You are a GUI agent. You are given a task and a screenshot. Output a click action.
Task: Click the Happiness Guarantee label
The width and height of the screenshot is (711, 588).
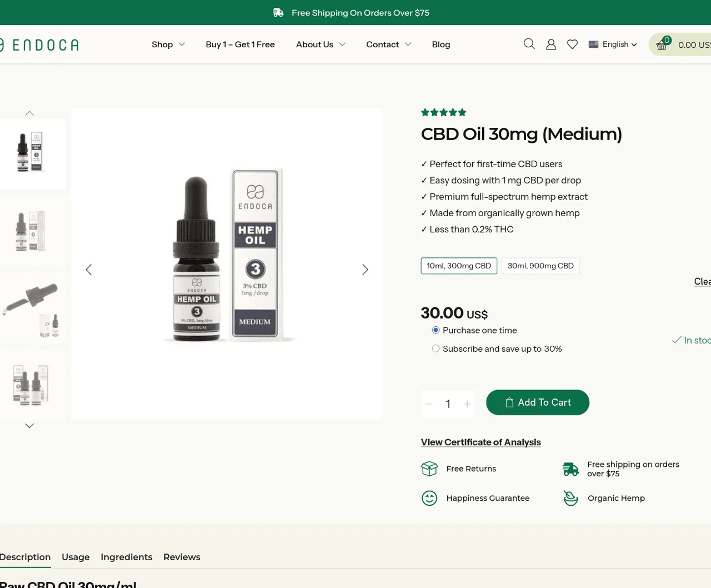[x=488, y=498]
